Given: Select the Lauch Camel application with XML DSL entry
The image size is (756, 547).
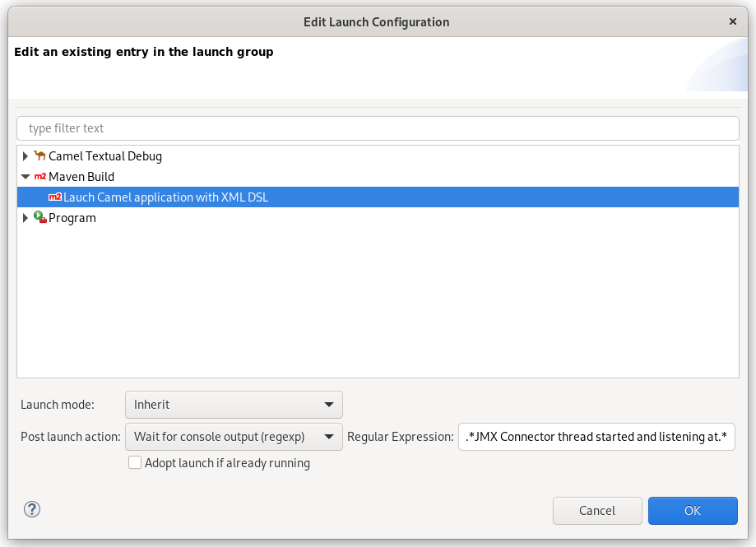Looking at the screenshot, I should pyautogui.click(x=165, y=197).
